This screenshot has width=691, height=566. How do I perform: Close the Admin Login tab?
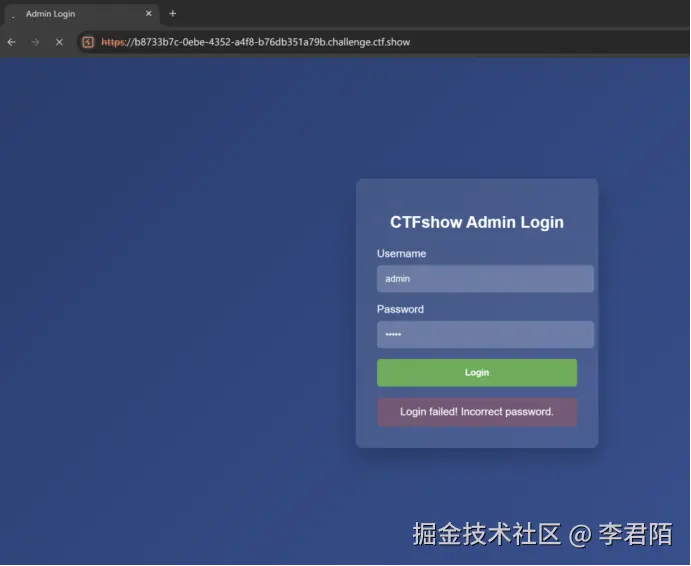coord(149,14)
